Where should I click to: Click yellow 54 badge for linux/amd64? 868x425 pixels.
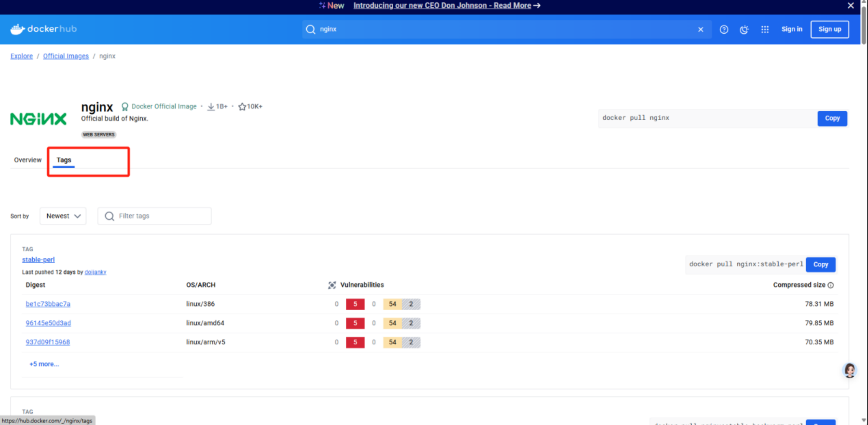(392, 323)
